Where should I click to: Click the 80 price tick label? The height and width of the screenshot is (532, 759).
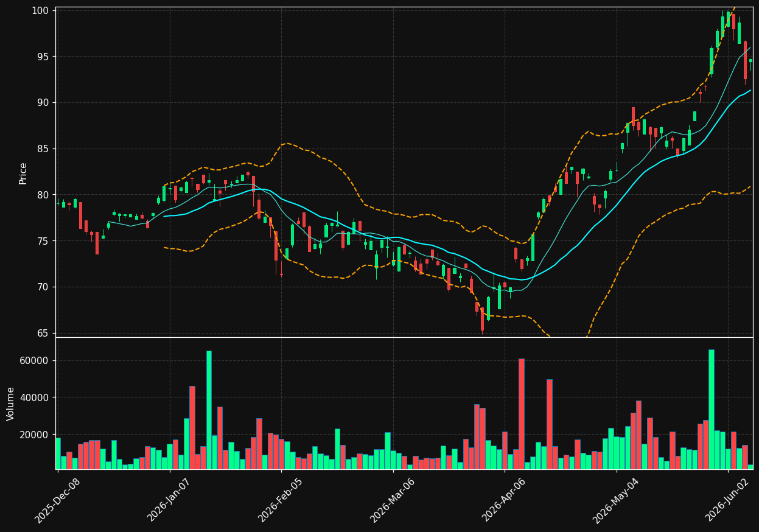43,195
